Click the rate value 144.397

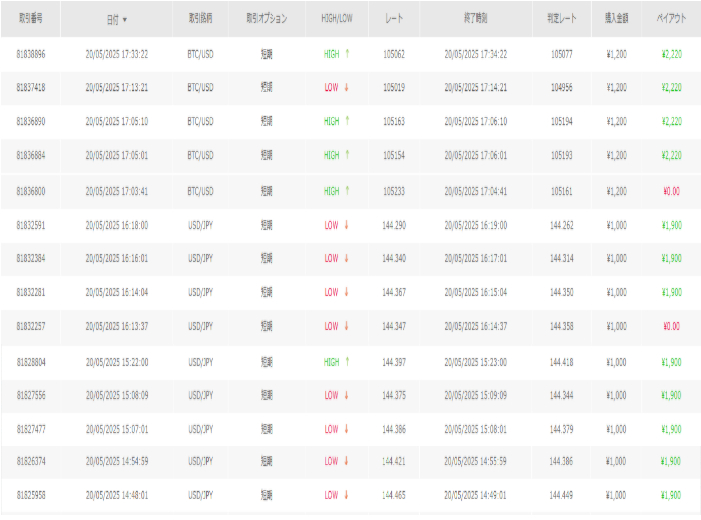pos(394,362)
